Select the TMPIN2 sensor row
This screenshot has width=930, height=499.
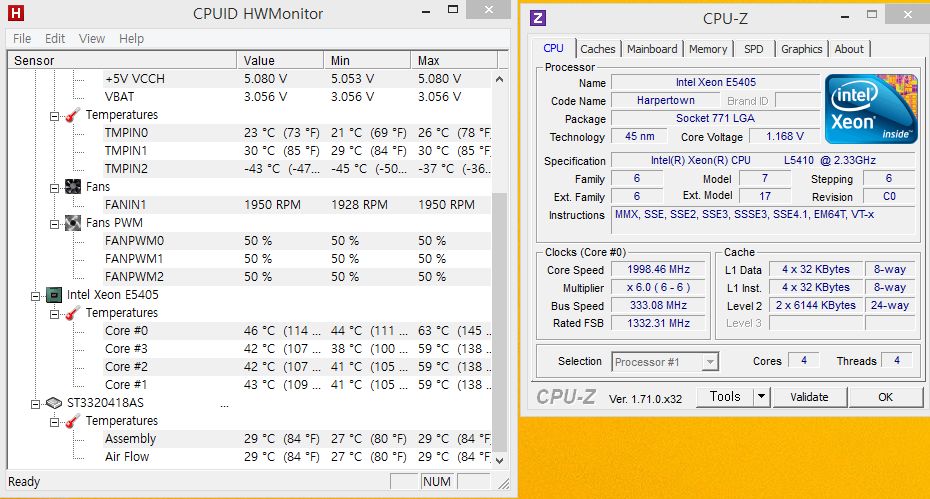click(297, 169)
